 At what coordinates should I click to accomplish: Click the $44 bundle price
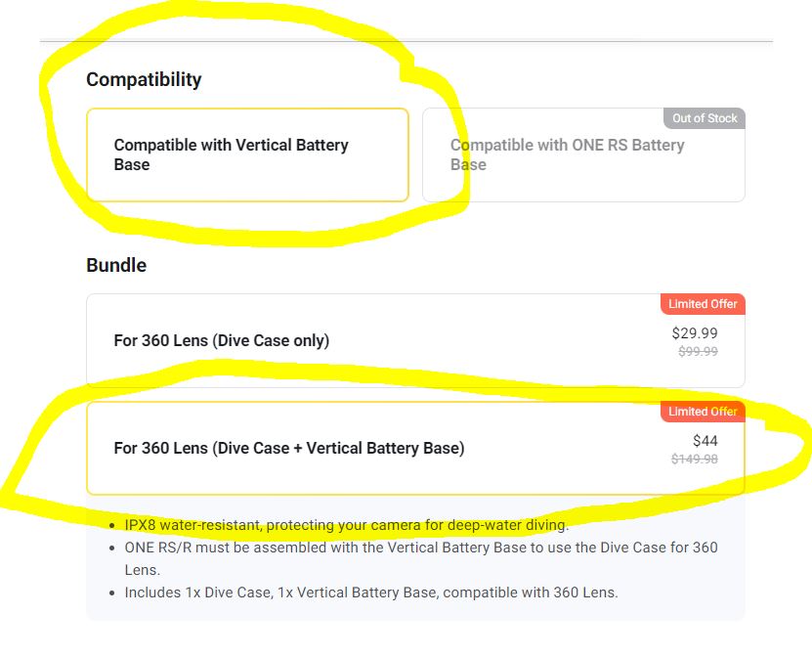click(705, 441)
